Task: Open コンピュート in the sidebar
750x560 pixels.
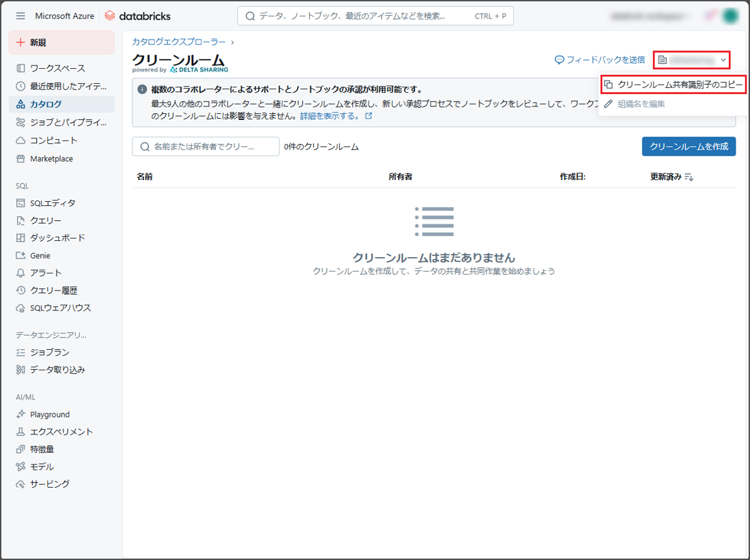Action: click(61, 140)
